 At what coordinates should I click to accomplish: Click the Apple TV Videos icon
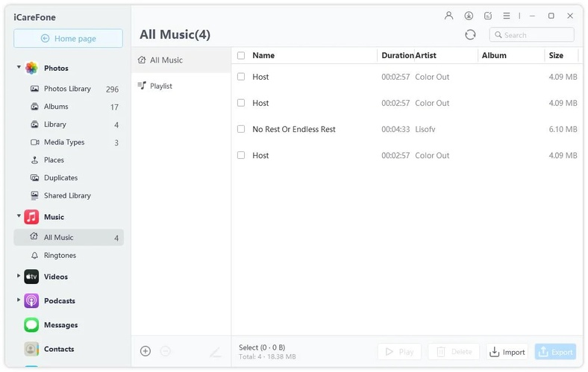[31, 277]
